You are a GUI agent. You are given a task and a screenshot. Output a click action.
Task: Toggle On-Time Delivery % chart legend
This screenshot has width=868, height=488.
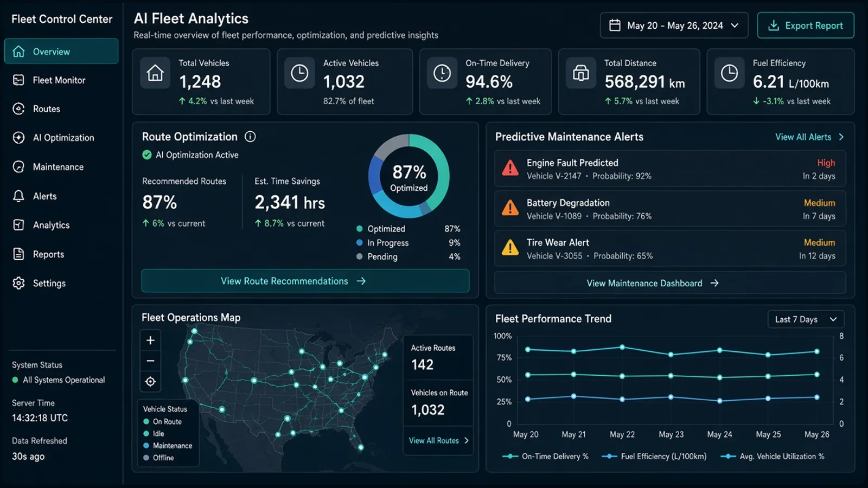[x=545, y=457]
